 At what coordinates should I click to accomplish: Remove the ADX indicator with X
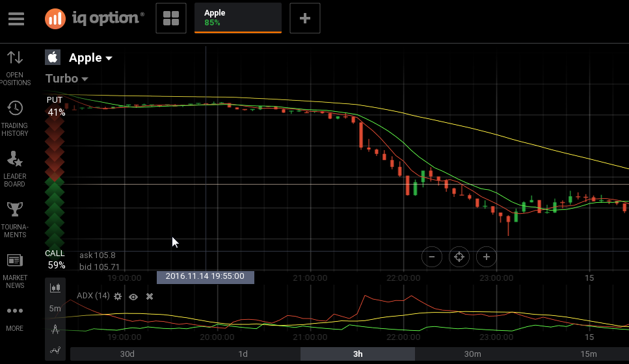pyautogui.click(x=150, y=296)
